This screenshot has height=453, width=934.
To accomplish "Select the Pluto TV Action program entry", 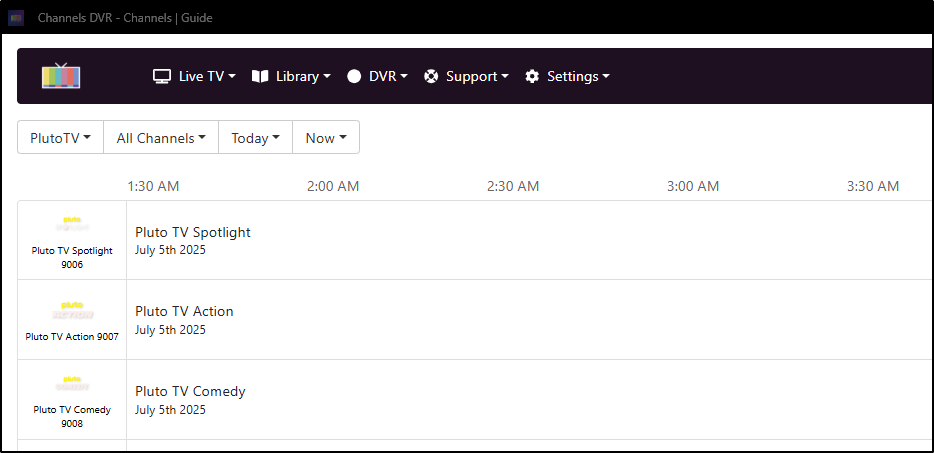I will (184, 311).
